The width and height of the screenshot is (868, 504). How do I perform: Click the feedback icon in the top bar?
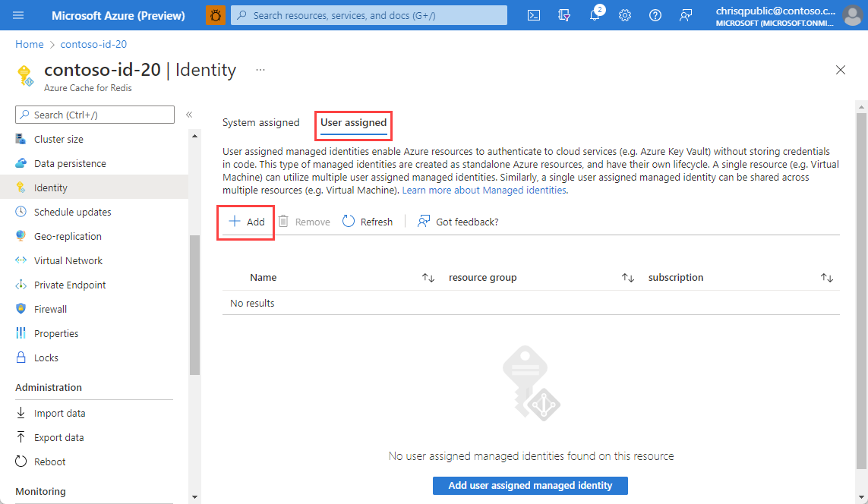(x=685, y=15)
